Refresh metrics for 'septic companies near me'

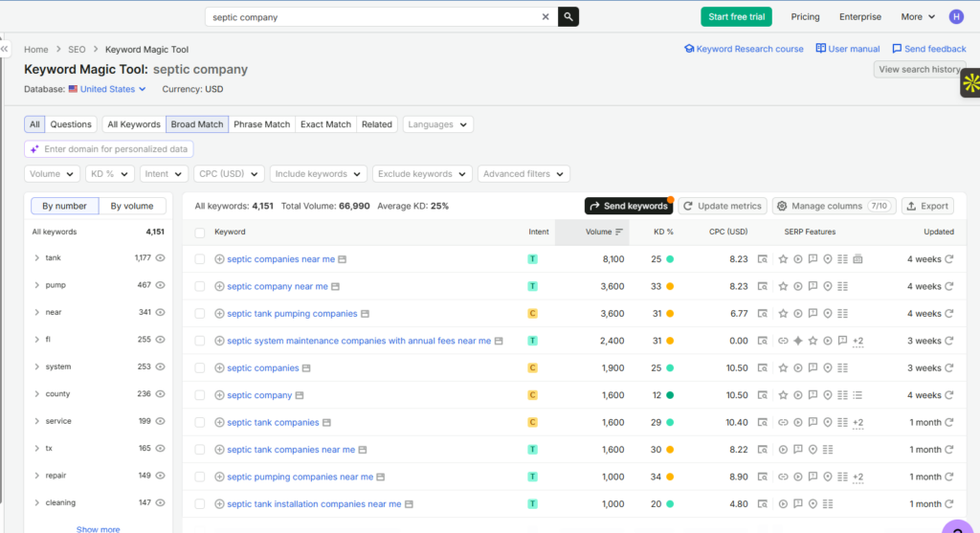[949, 259]
